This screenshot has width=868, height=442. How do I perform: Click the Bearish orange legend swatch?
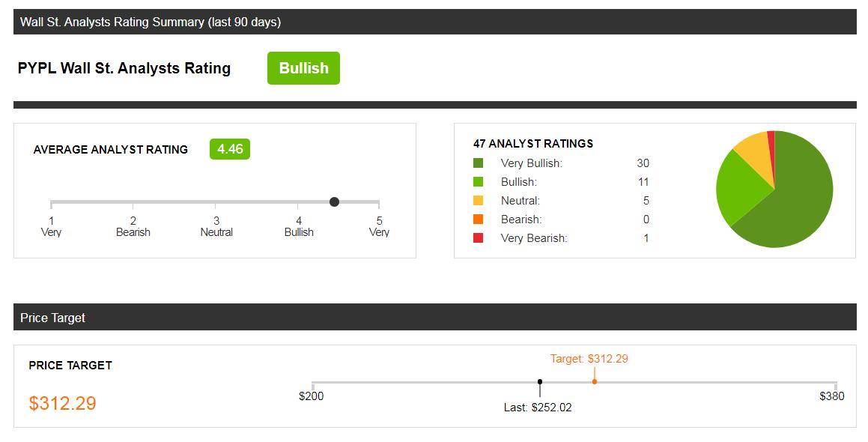[479, 220]
